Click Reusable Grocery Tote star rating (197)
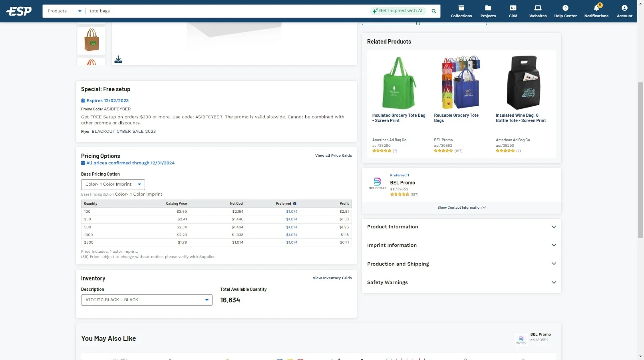 coord(443,151)
